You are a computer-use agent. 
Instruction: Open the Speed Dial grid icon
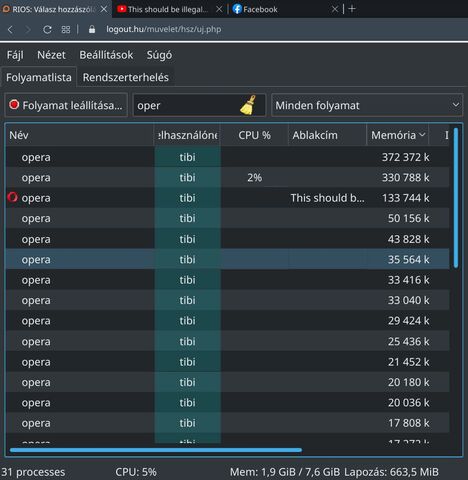click(x=66, y=30)
